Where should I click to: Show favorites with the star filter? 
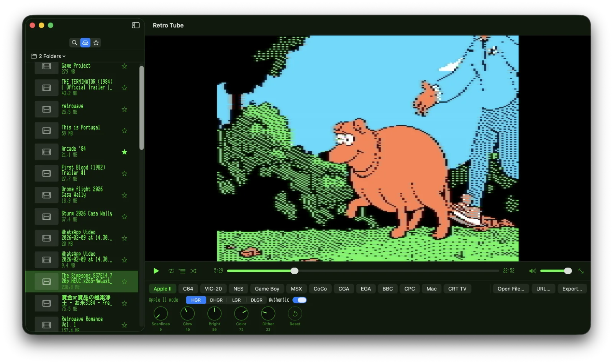[96, 42]
